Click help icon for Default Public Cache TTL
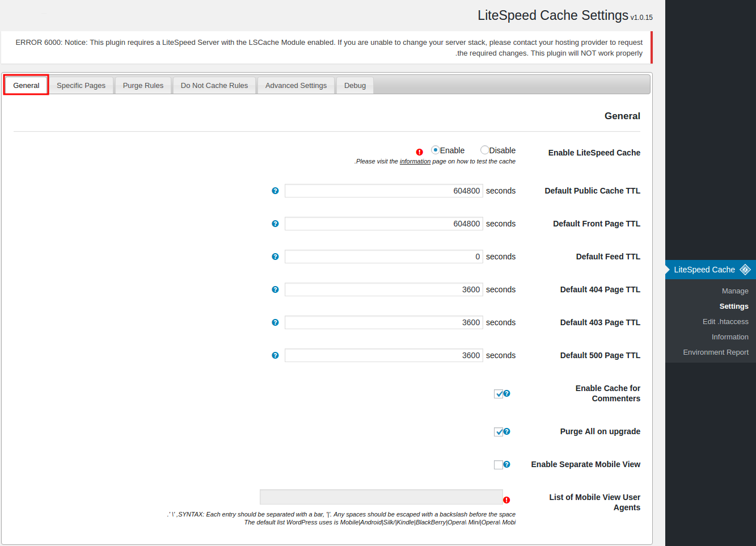Screen dimensions: 756x546 click(x=275, y=191)
